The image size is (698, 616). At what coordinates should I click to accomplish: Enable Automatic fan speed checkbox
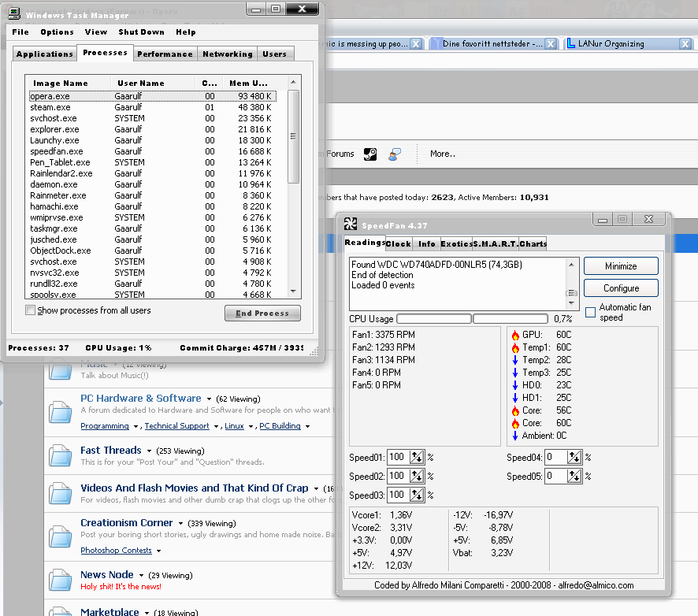coord(590,312)
